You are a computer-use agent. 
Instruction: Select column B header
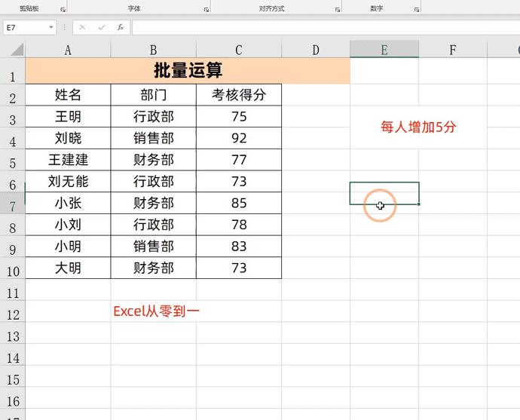tap(153, 50)
